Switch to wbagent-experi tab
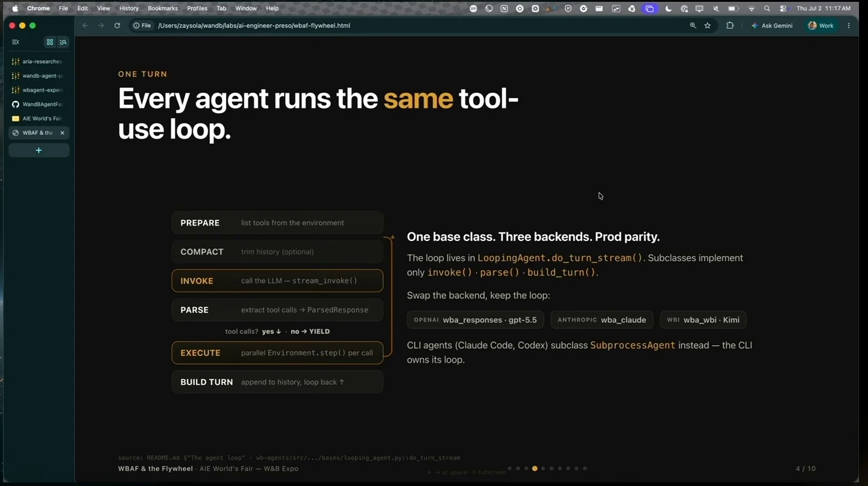Screen dimensions: 868x486 (x=39, y=90)
